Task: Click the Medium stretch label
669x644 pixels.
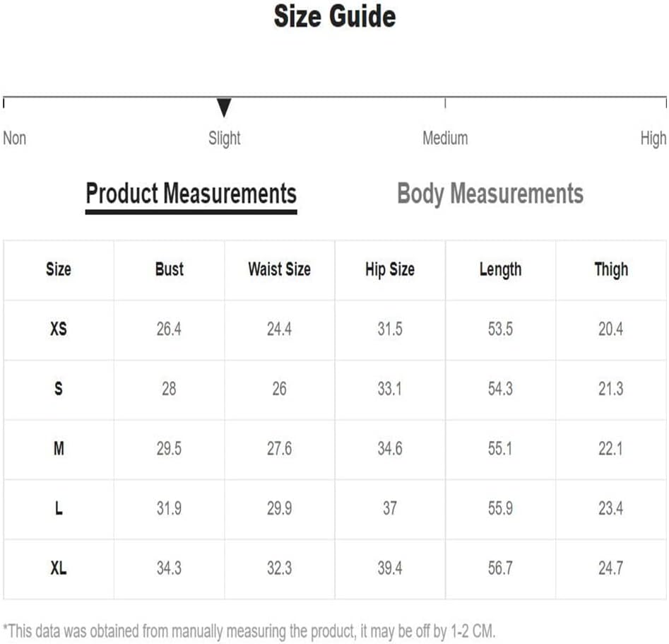Action: [445, 138]
